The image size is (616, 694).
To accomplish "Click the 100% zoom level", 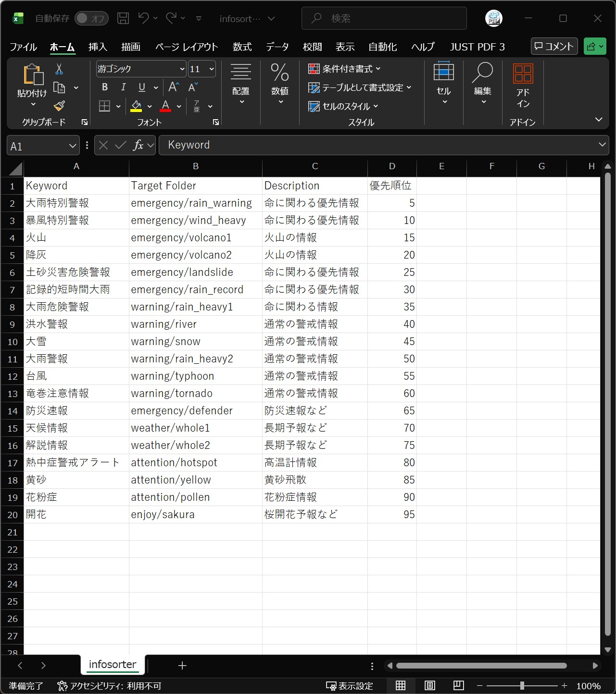I will 589,686.
